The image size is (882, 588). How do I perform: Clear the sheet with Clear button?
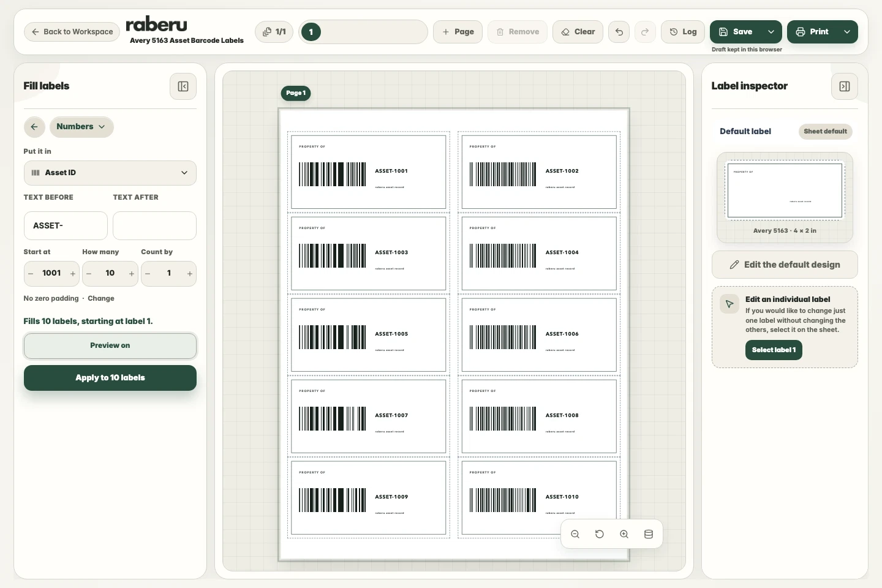pyautogui.click(x=578, y=32)
